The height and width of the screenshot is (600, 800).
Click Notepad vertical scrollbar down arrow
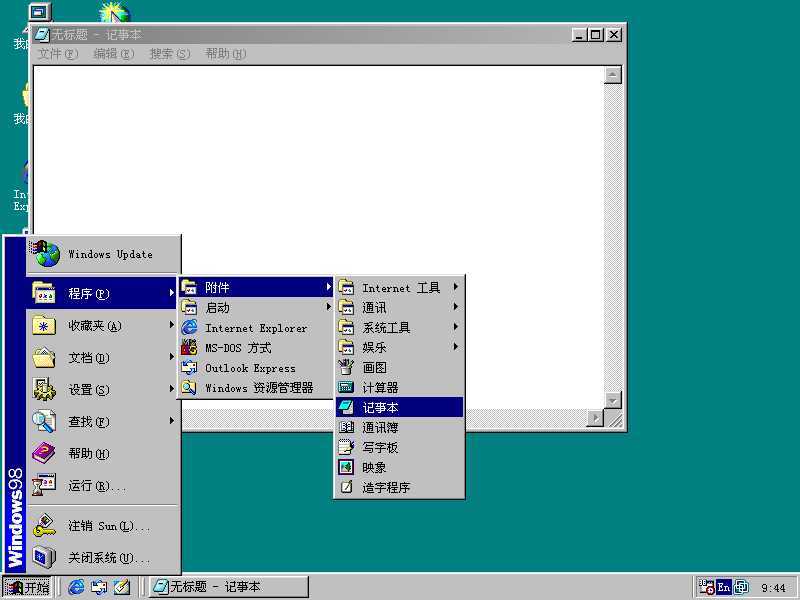612,400
